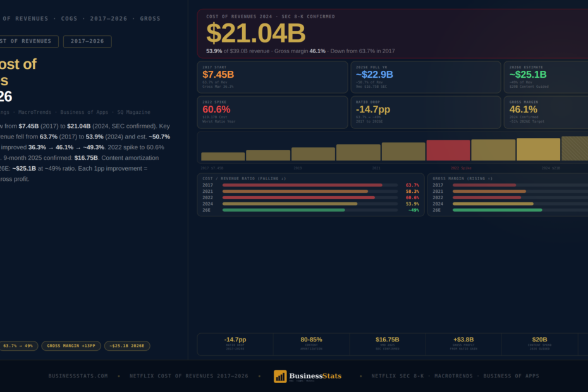Select the GROSS MARGIN 46.1% card
Image resolution: width=588 pixels, height=392 pixels.
pyautogui.click(x=546, y=112)
